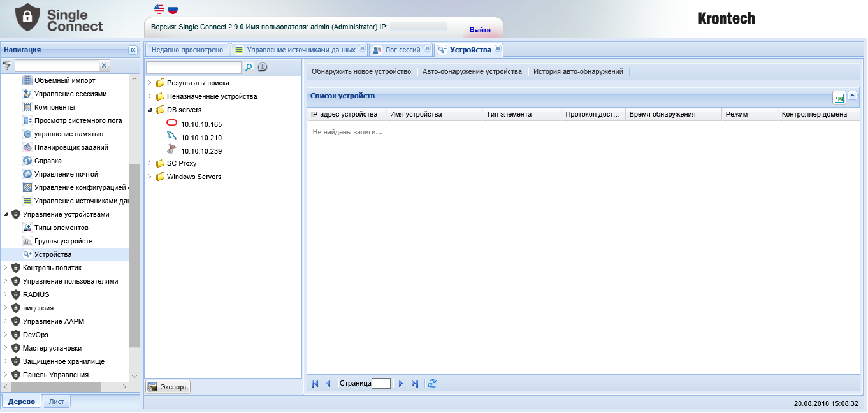Collapse Управление устройствами node

(x=6, y=214)
